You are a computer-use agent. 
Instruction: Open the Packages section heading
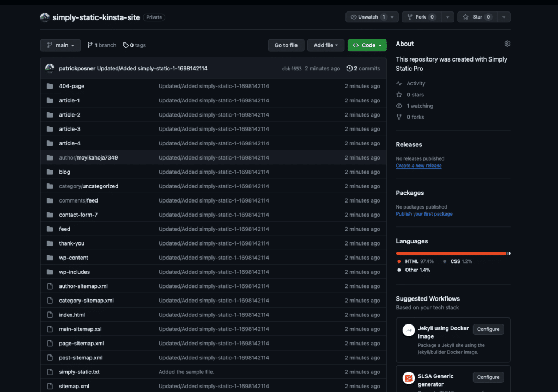410,193
